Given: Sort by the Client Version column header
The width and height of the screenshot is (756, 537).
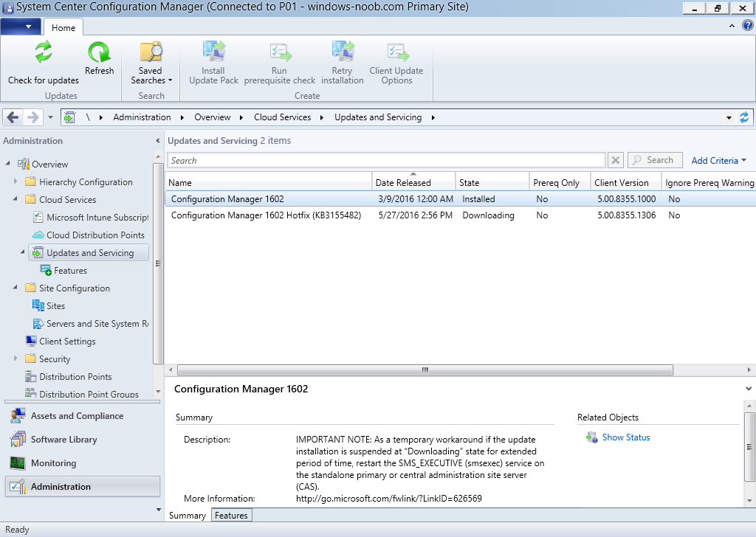Looking at the screenshot, I should point(626,182).
